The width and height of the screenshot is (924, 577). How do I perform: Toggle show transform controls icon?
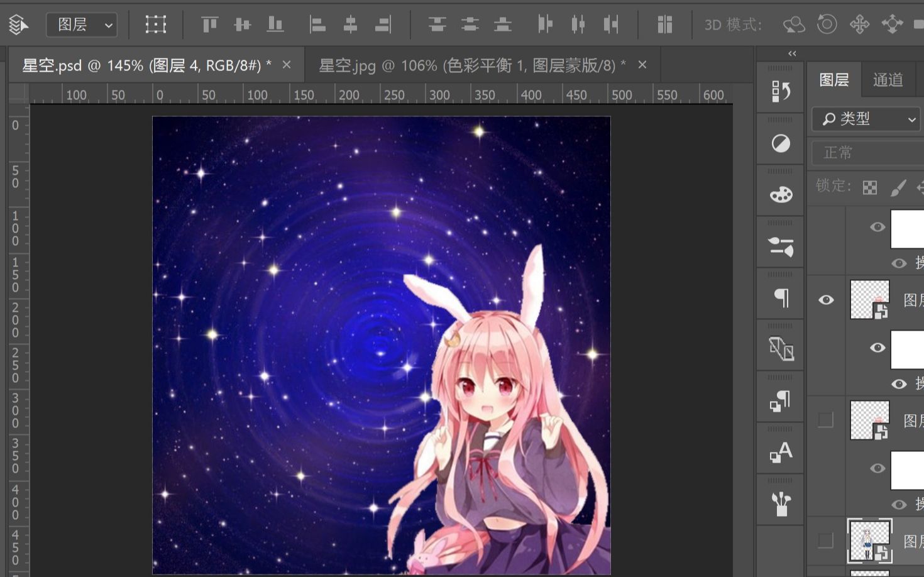click(x=155, y=25)
